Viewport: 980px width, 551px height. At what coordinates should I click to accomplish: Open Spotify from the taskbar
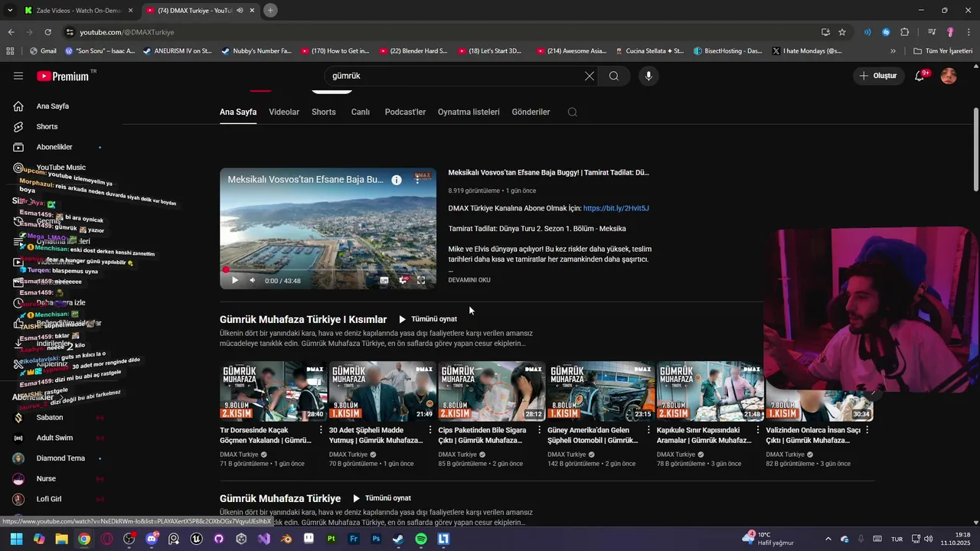pos(421,539)
